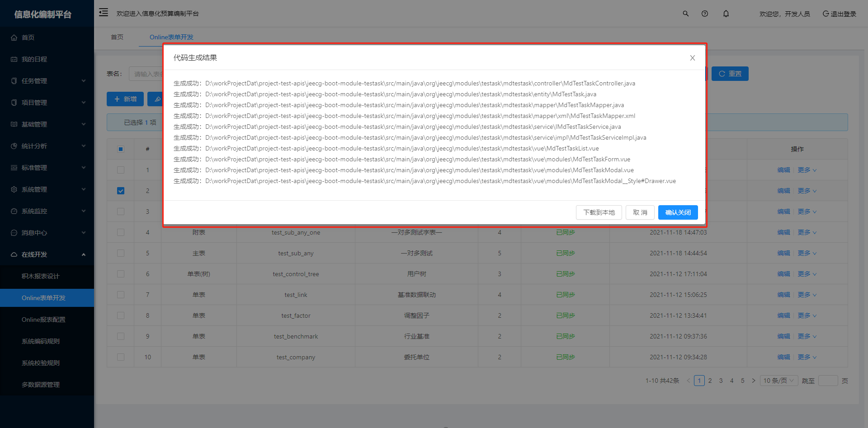868x428 pixels.
Task: Click the plus icon on the 新增 button
Action: [x=117, y=99]
